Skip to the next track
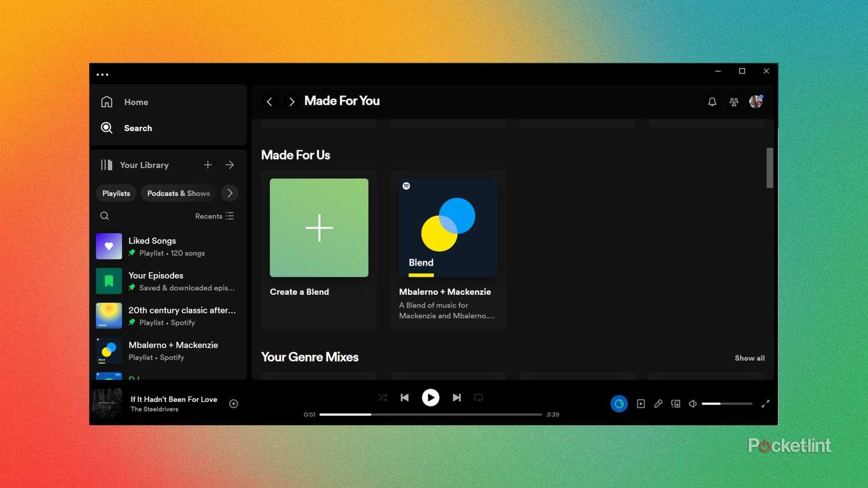Screen dimensions: 868x488 [x=457, y=397]
